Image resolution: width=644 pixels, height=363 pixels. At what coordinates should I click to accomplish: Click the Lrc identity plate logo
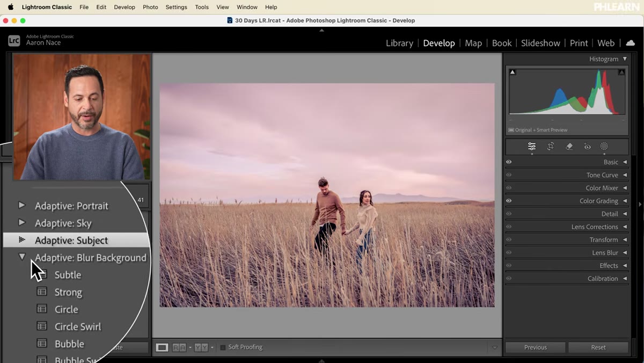point(14,40)
